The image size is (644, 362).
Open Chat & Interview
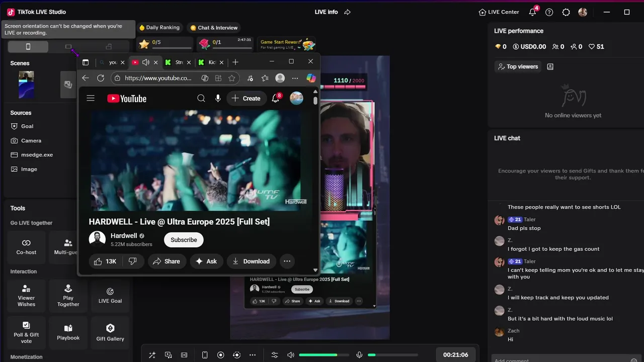tap(214, 28)
